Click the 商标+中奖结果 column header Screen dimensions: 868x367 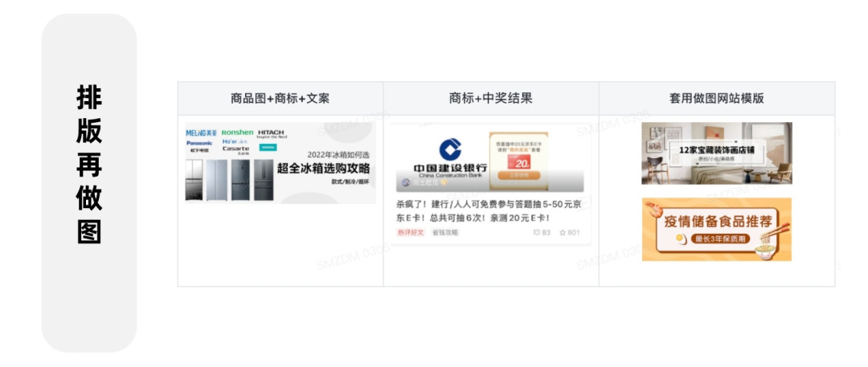(490, 99)
